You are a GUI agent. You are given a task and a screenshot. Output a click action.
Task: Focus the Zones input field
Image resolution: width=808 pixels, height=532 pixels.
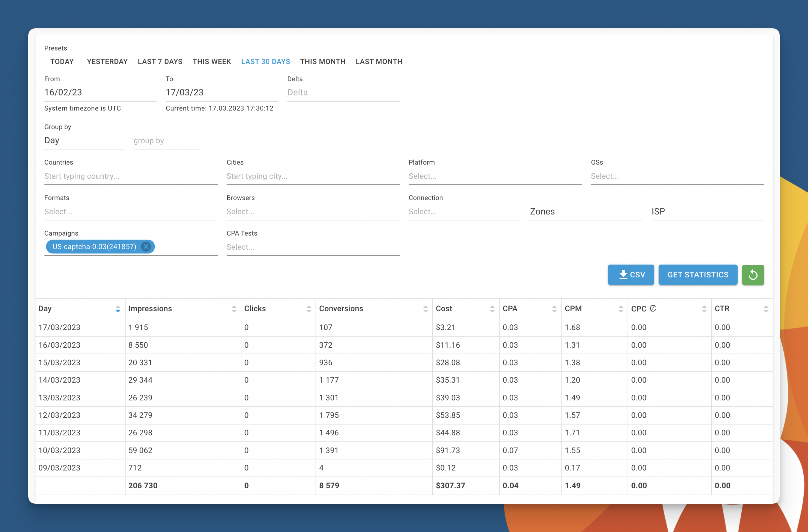click(586, 212)
